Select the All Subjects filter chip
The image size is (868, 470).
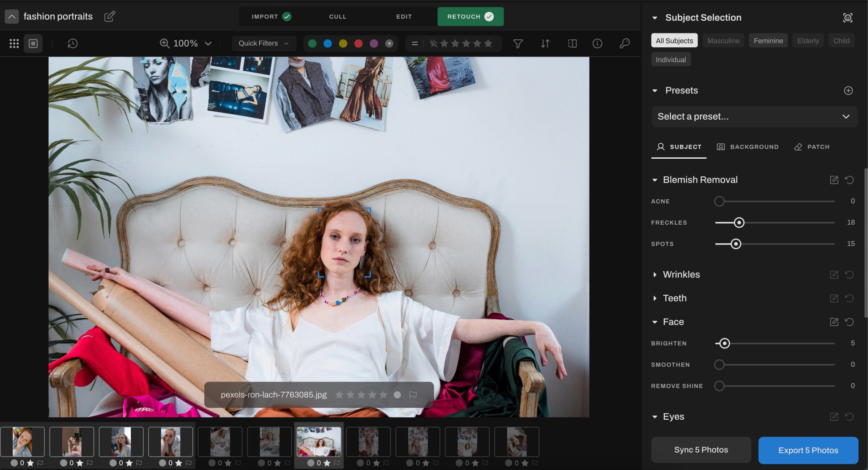(674, 41)
